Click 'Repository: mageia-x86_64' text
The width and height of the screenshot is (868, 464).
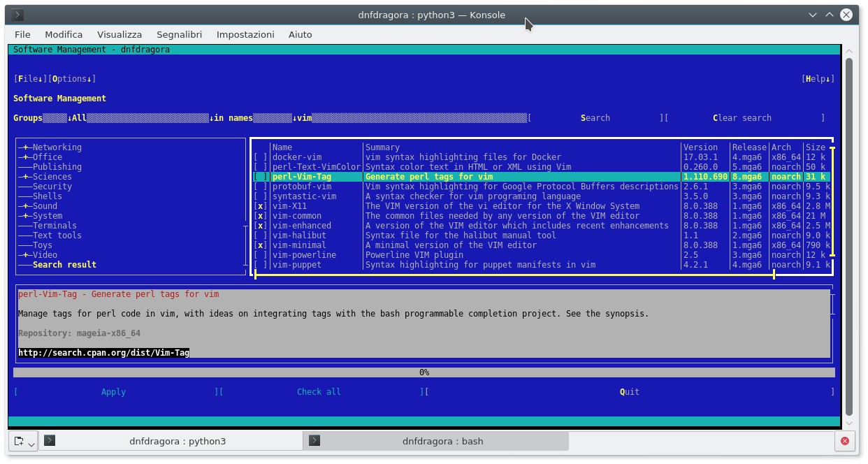click(x=79, y=333)
